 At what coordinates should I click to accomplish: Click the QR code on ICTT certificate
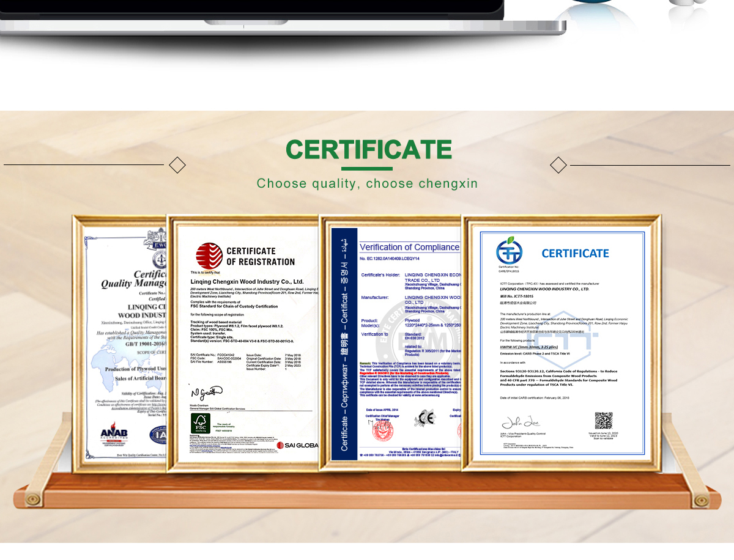click(x=604, y=421)
